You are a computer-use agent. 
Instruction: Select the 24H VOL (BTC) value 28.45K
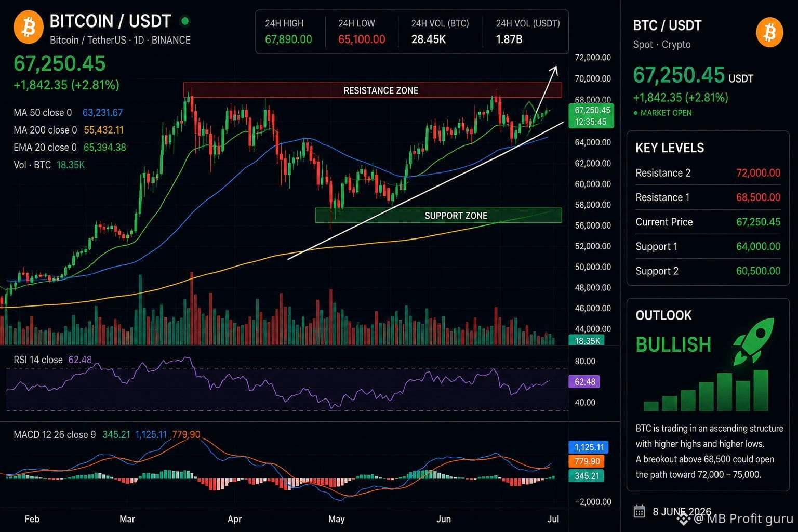429,39
